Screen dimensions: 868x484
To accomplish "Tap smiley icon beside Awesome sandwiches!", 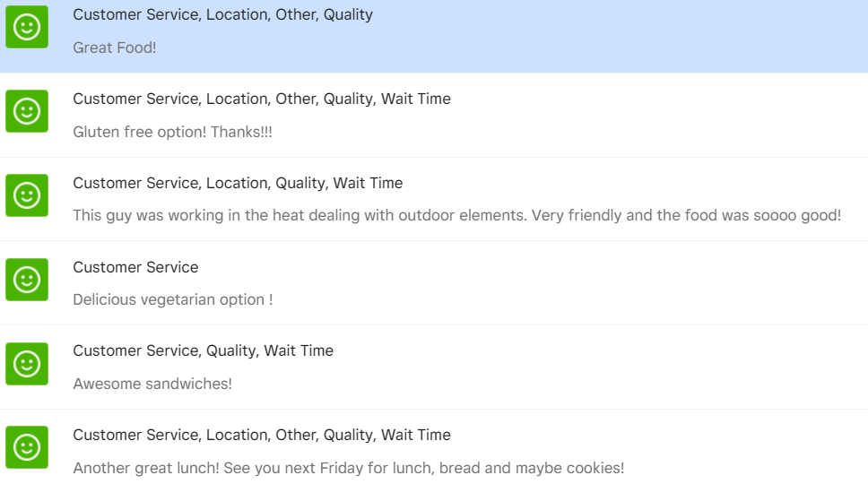I will (x=27, y=364).
